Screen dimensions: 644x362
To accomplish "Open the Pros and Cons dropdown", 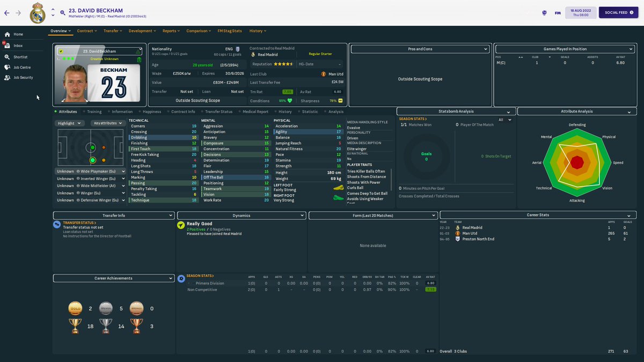I will (x=421, y=49).
